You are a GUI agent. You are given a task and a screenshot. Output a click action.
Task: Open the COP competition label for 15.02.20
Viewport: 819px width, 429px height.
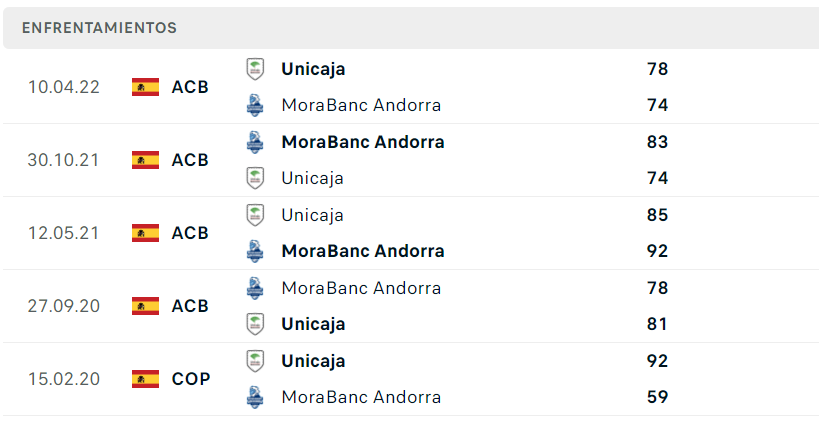click(x=191, y=379)
